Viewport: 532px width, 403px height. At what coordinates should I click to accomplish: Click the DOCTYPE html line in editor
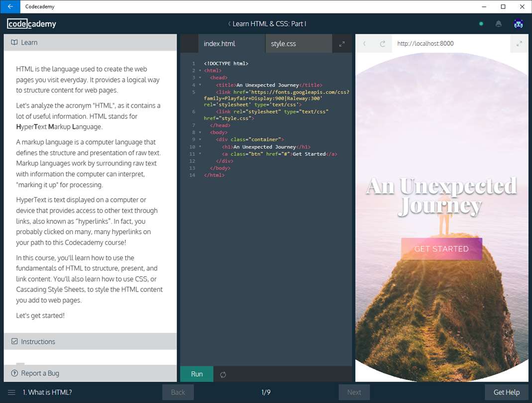(x=226, y=64)
